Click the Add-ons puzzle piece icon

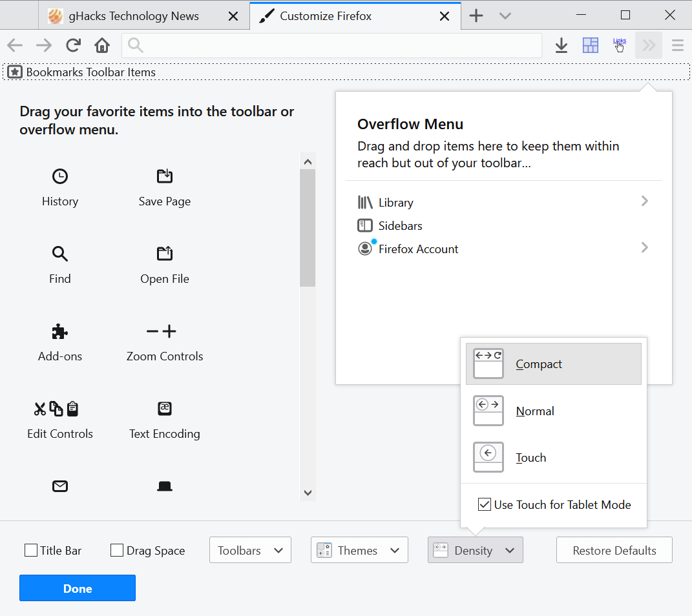pos(59,331)
